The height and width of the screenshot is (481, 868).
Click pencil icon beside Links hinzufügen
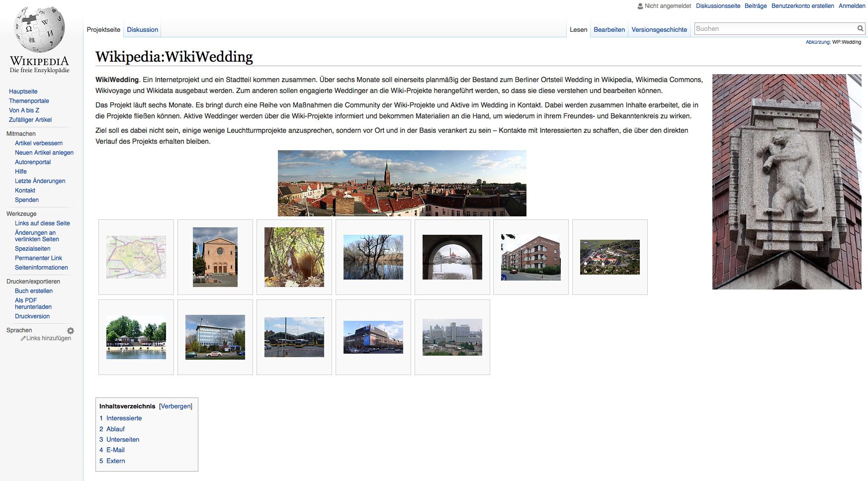[x=23, y=338]
